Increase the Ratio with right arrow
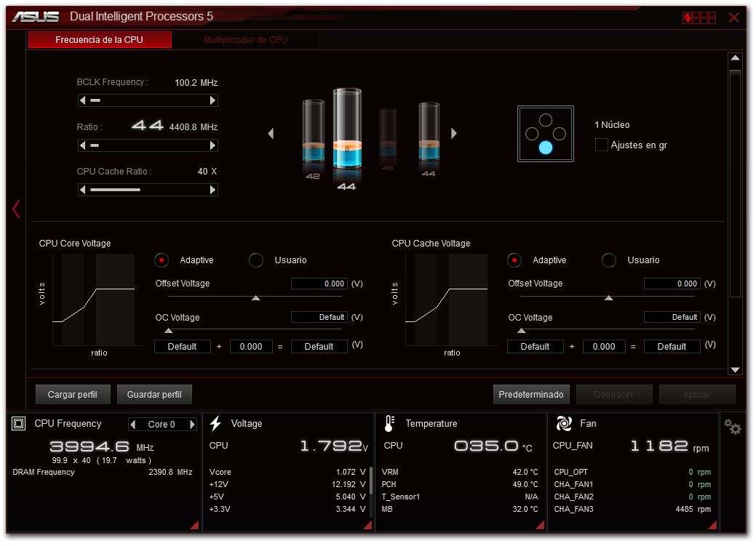This screenshot has height=546, width=756. [x=212, y=145]
